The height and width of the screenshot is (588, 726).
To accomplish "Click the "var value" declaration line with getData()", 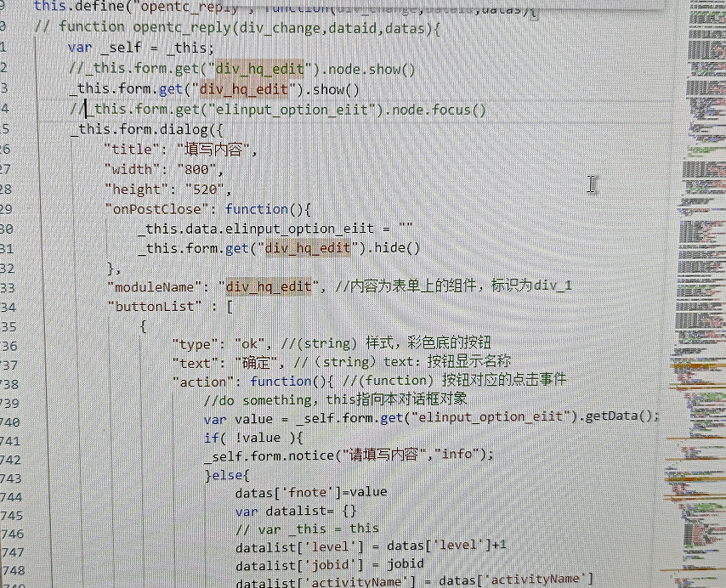I will point(431,418).
